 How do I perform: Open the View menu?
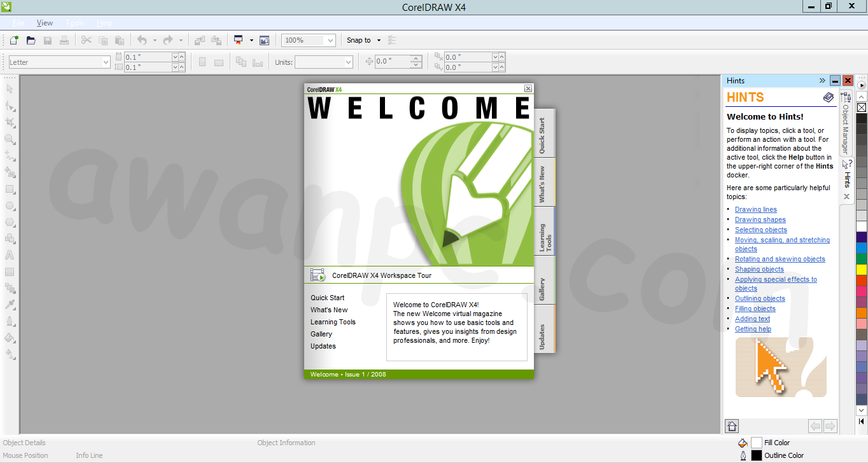click(x=45, y=23)
